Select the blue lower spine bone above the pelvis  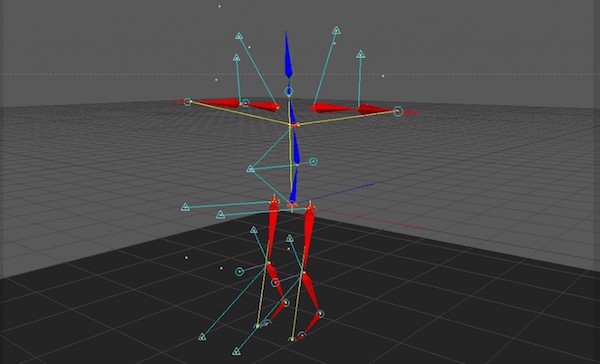[x=293, y=186]
